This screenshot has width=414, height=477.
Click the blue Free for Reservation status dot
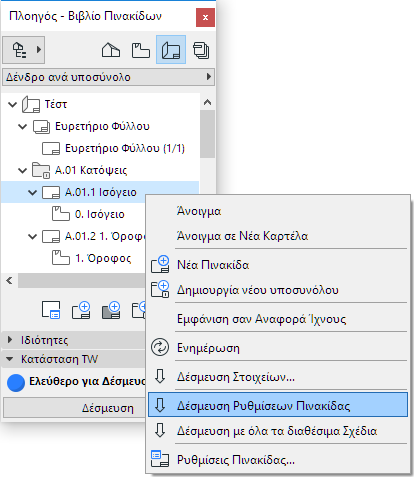point(16,382)
